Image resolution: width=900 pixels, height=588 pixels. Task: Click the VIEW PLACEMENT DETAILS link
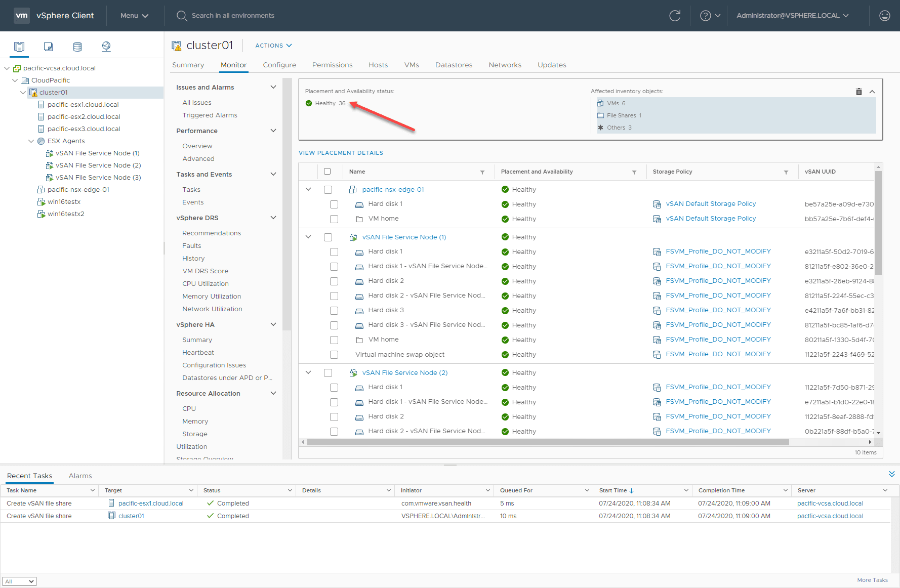tap(340, 152)
